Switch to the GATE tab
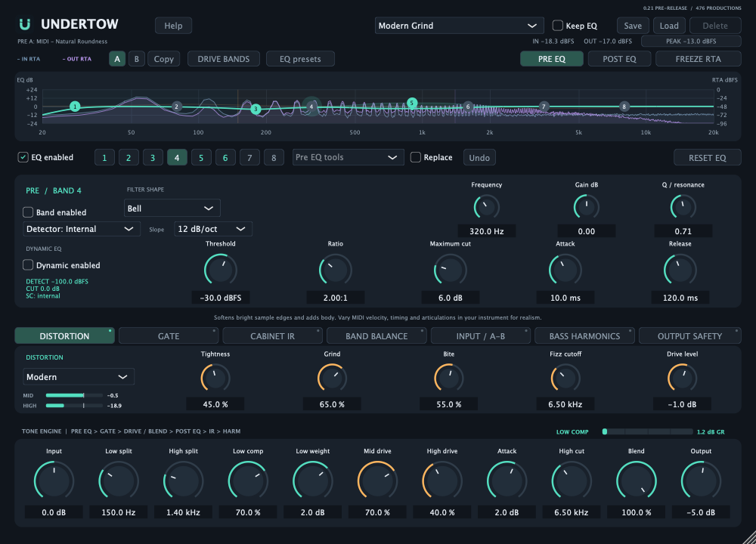The image size is (756, 544). point(169,335)
